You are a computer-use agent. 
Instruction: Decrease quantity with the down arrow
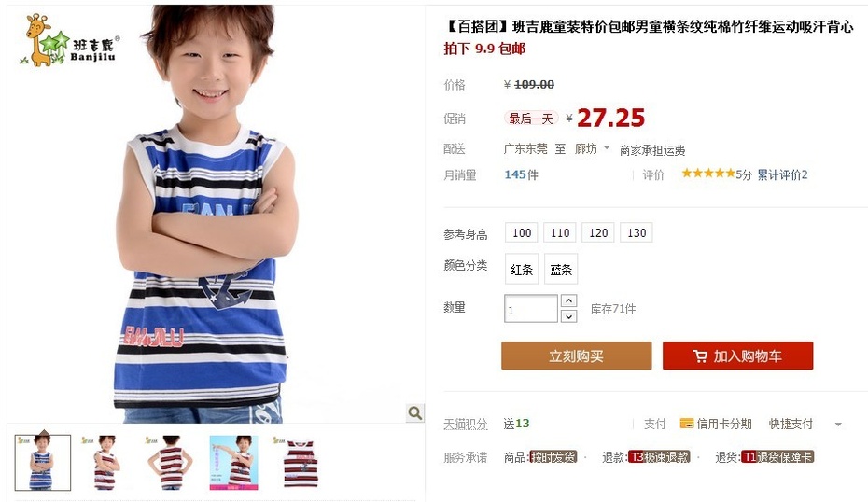tap(568, 316)
